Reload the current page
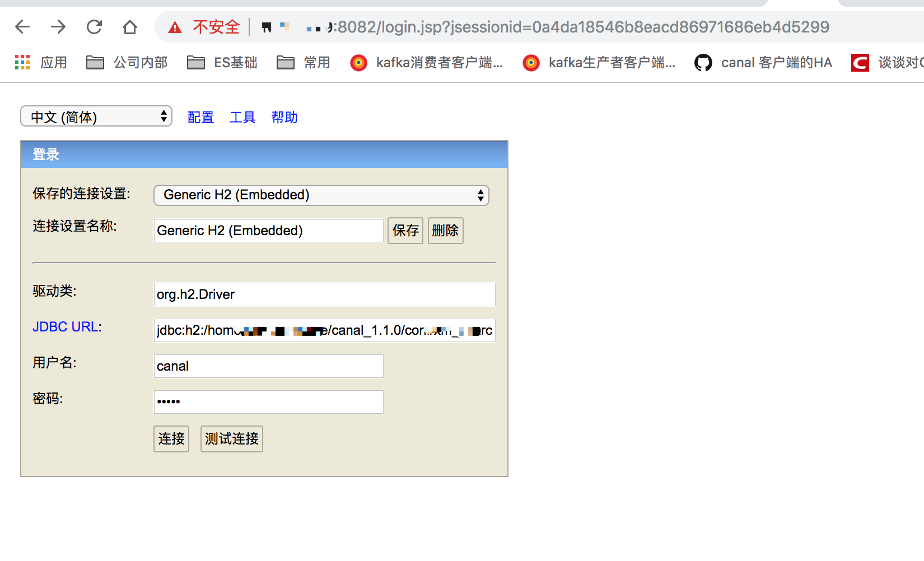 (94, 26)
